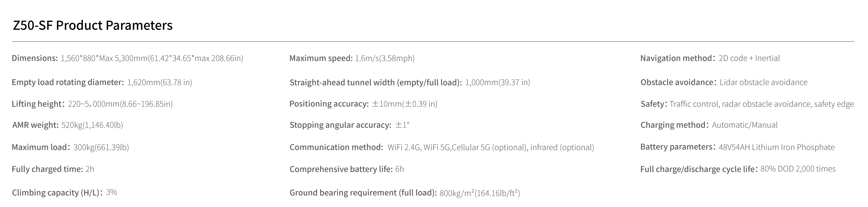Screen dimensions: 868x207
Task: Click the Stopping angular accuracy ±1° value
Action: (402, 125)
